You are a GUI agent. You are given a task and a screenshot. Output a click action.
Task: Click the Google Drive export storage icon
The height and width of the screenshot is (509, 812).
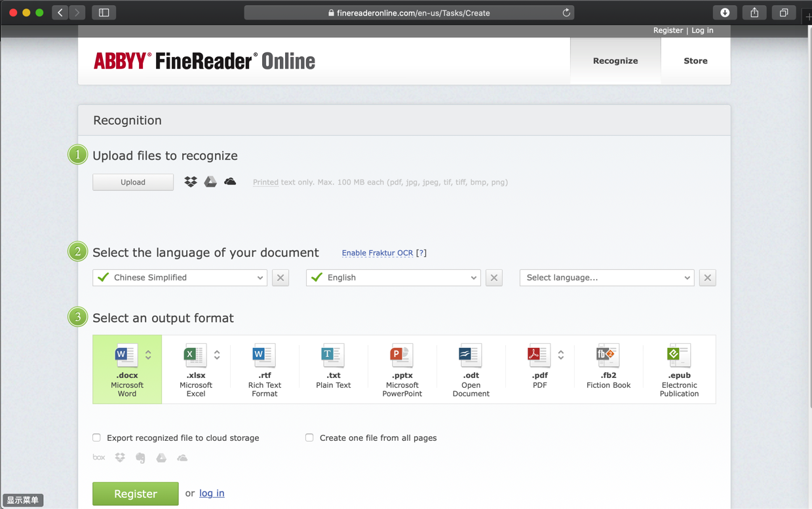[x=161, y=458]
